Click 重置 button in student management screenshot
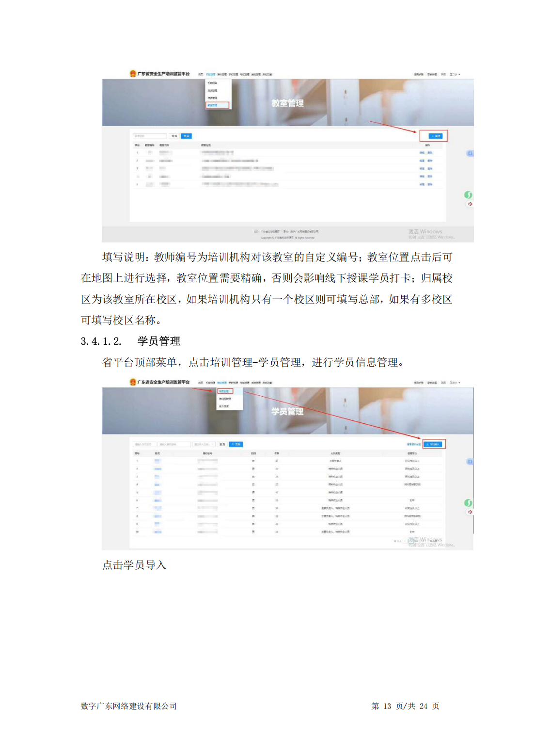 pos(222,444)
